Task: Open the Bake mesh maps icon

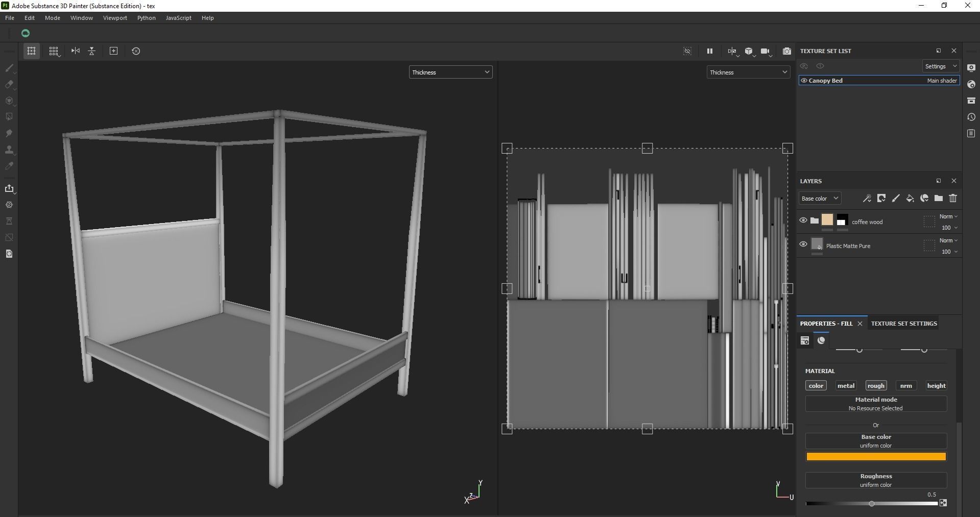Action: coord(9,205)
